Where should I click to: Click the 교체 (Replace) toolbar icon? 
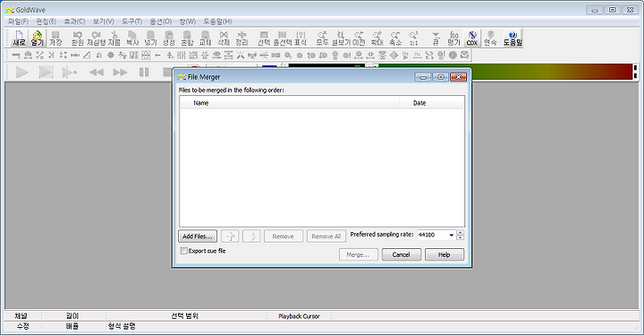(x=205, y=39)
